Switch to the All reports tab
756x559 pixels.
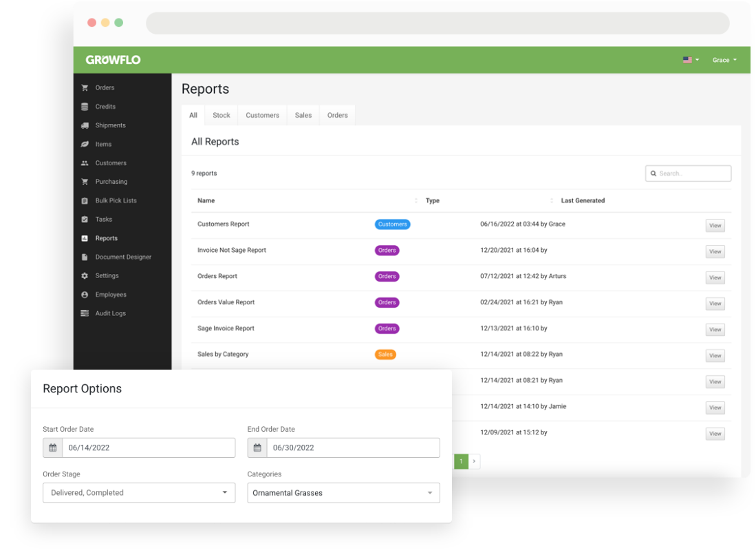[x=193, y=115]
